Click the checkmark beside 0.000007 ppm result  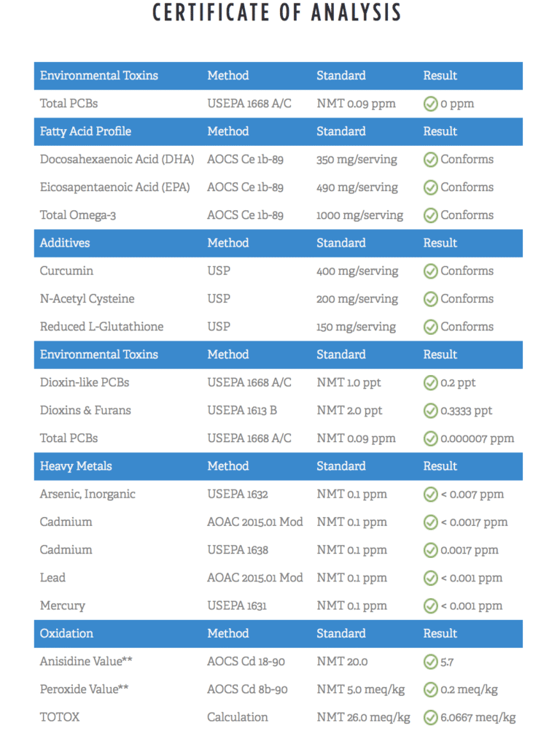(x=430, y=438)
